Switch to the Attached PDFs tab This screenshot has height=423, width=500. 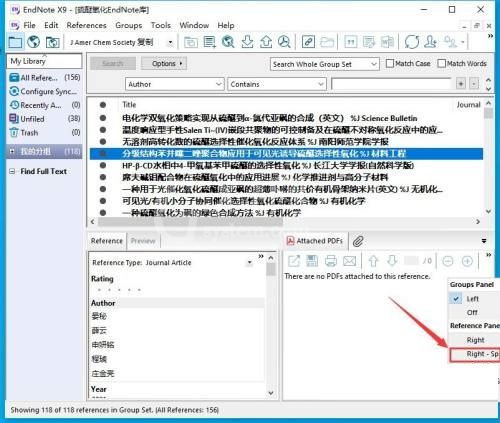tap(315, 241)
